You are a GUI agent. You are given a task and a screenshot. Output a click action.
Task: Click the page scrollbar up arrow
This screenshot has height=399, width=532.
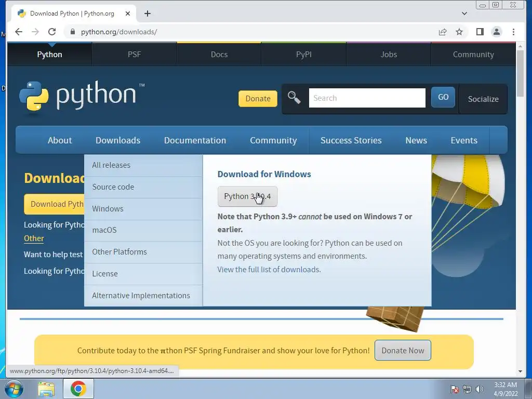click(x=520, y=46)
